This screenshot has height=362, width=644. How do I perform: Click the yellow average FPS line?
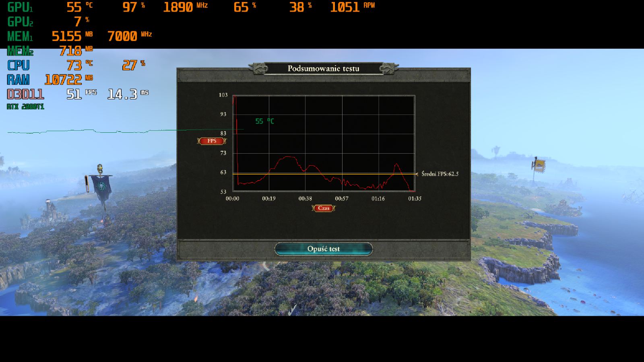coord(324,174)
